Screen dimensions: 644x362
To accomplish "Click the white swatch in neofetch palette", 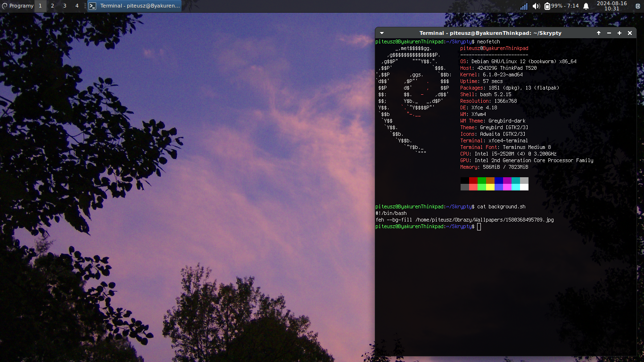I will click(x=524, y=187).
